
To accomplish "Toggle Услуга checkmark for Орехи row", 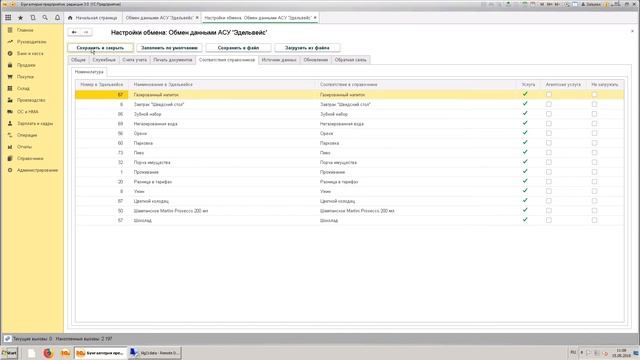I will (x=525, y=133).
